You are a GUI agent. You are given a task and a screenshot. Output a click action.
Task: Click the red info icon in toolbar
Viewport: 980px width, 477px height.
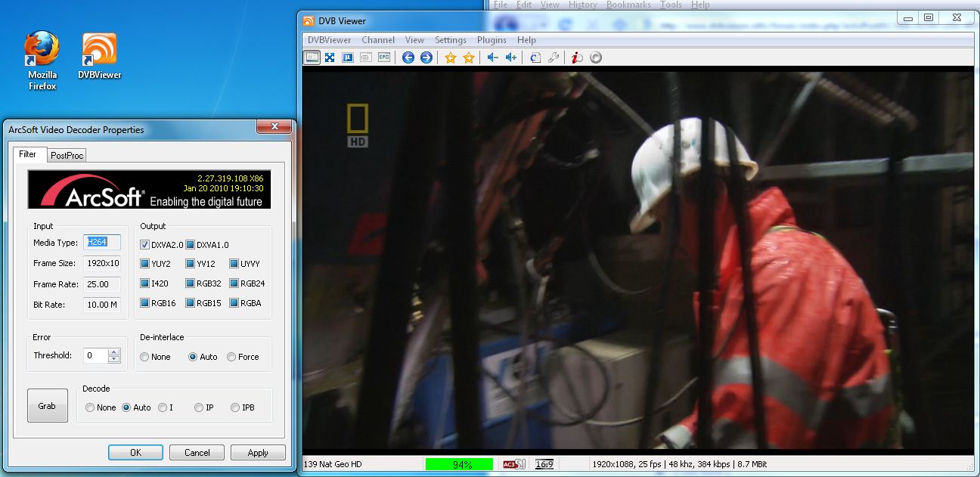pyautogui.click(x=577, y=57)
